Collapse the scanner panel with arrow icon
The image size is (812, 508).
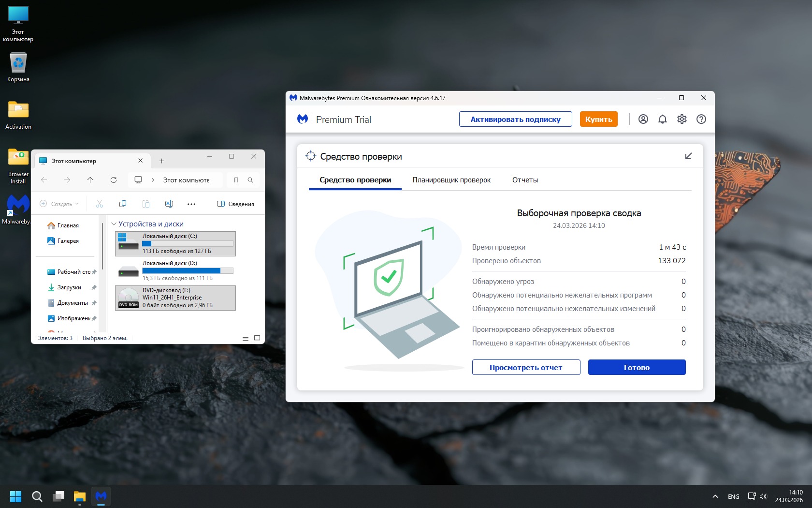(x=688, y=156)
